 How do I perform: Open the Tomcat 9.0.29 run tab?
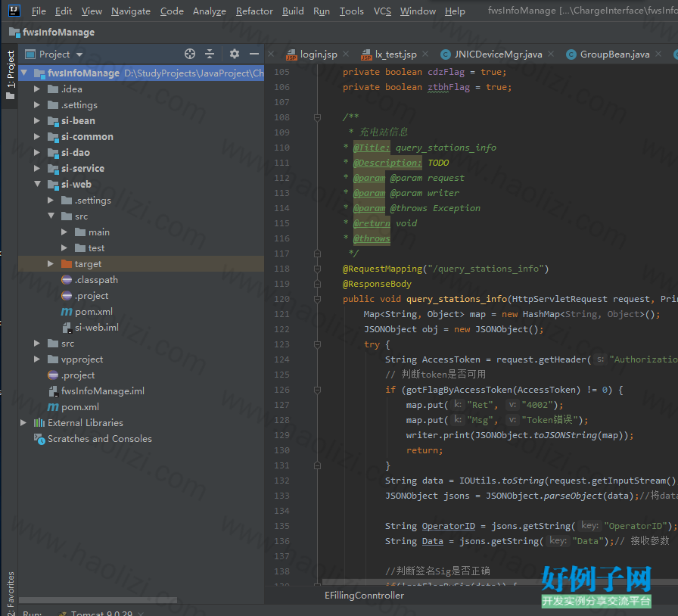coord(101,612)
